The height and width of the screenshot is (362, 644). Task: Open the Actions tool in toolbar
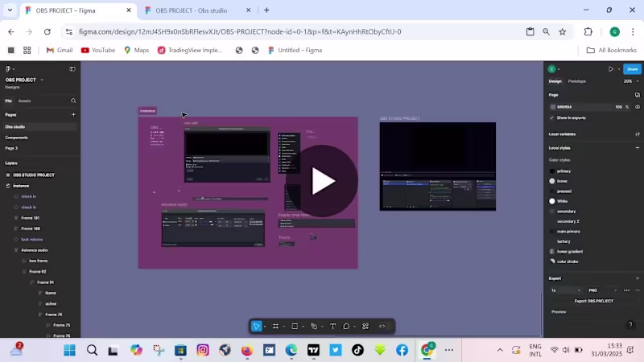365,327
